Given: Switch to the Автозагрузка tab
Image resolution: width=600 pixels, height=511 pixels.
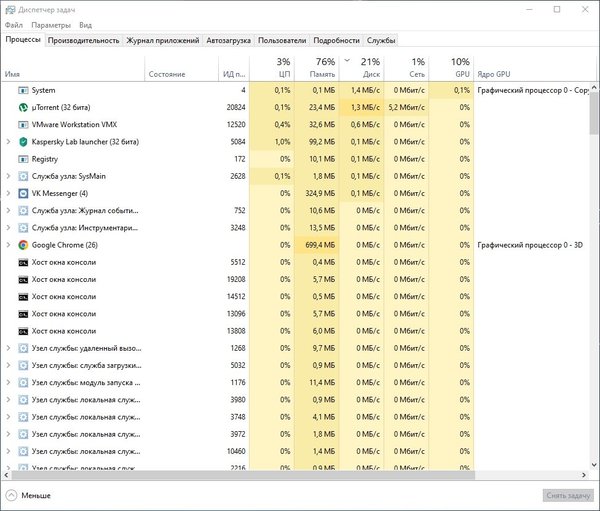Looking at the screenshot, I should tap(228, 41).
